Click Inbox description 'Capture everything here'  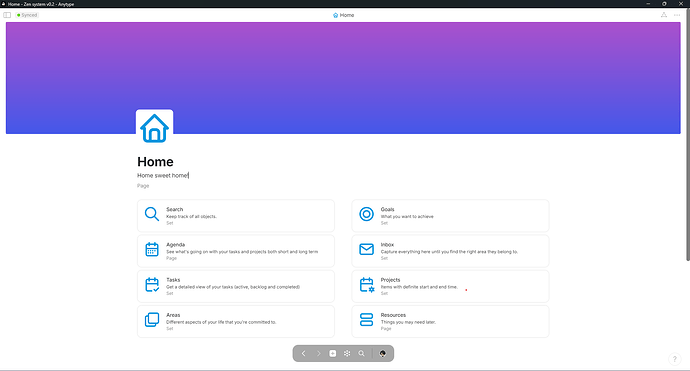(449, 252)
